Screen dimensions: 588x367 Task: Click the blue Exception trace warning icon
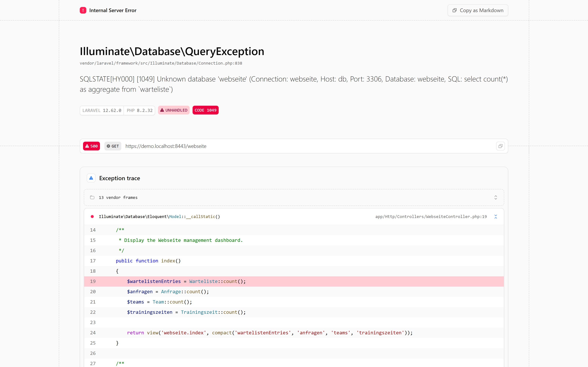click(x=91, y=178)
